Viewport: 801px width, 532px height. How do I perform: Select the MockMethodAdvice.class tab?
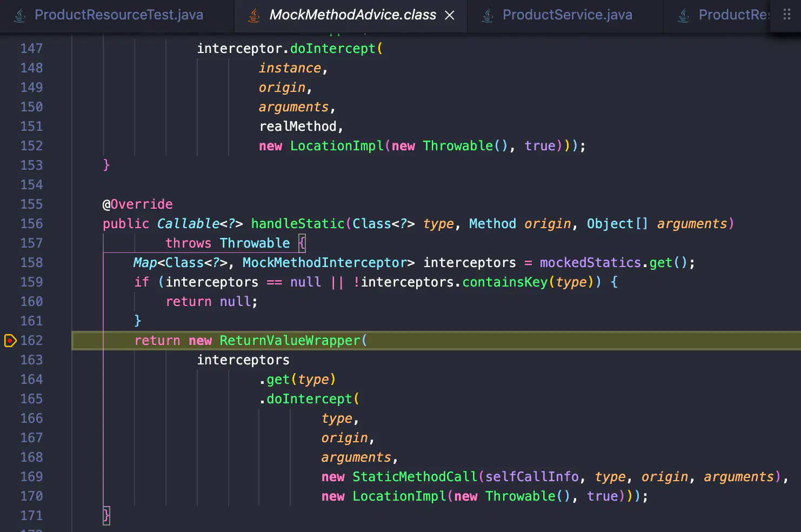(352, 15)
